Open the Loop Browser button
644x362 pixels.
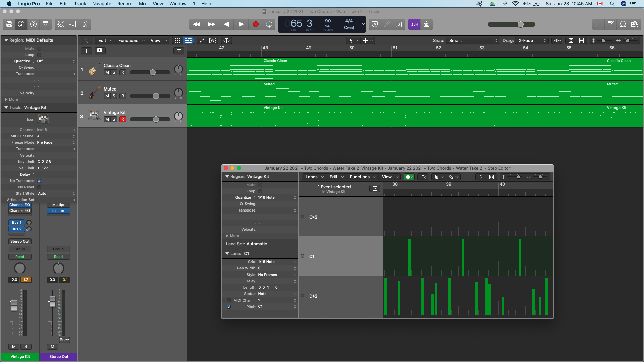point(623,24)
